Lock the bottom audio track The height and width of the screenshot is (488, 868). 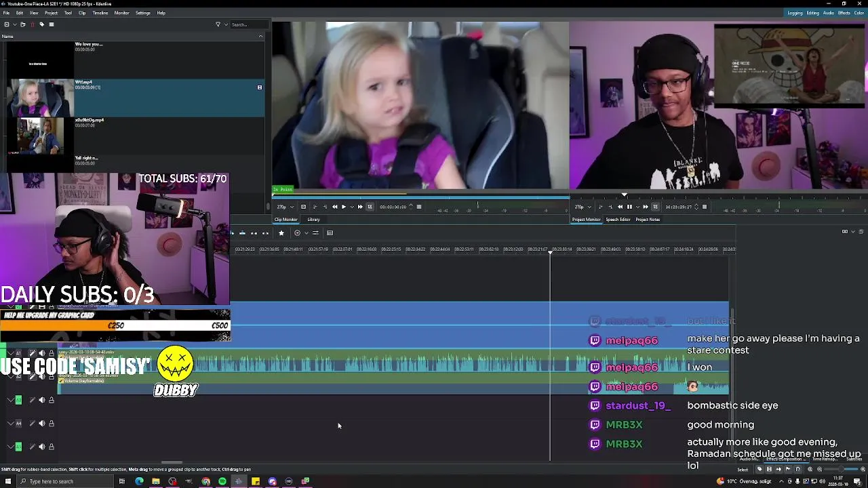click(51, 447)
